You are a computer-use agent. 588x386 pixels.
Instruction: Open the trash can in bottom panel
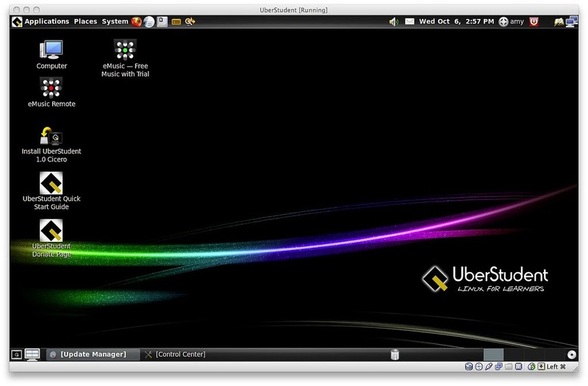click(x=395, y=354)
